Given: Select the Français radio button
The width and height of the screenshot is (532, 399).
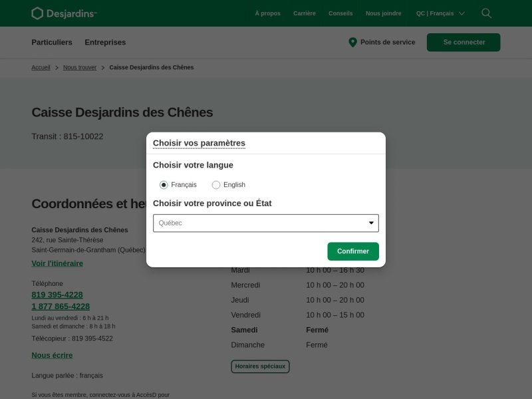Looking at the screenshot, I should (x=164, y=185).
